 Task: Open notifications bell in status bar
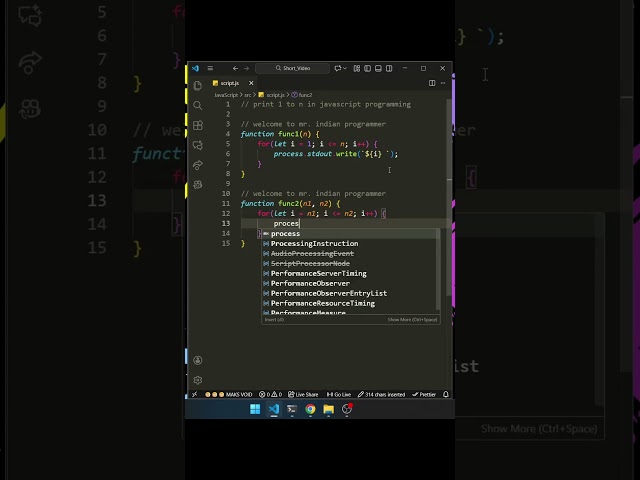click(446, 394)
